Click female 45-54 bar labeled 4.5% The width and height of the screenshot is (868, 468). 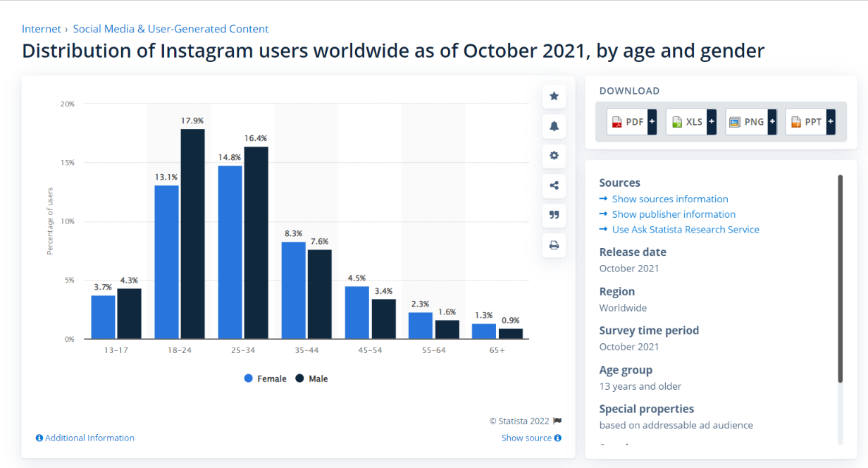pos(357,312)
